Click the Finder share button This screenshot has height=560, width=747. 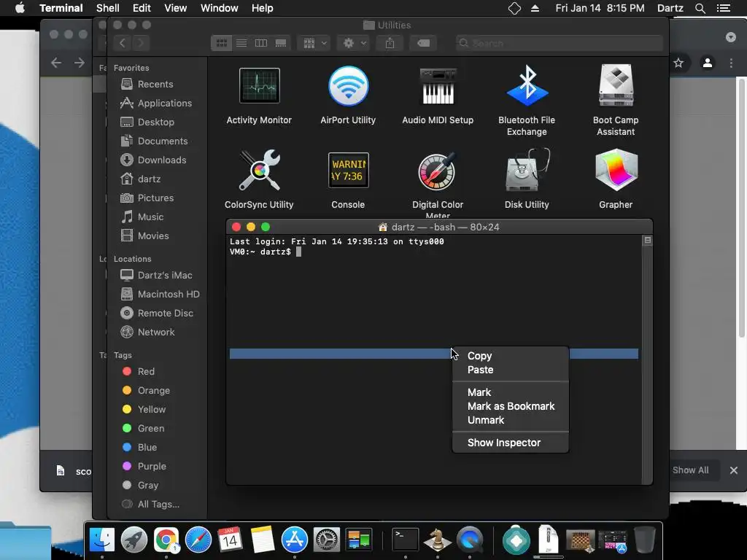click(x=390, y=43)
